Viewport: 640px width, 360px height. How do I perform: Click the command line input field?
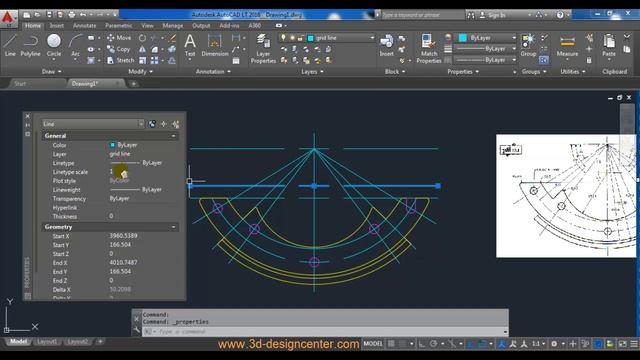coord(324,332)
